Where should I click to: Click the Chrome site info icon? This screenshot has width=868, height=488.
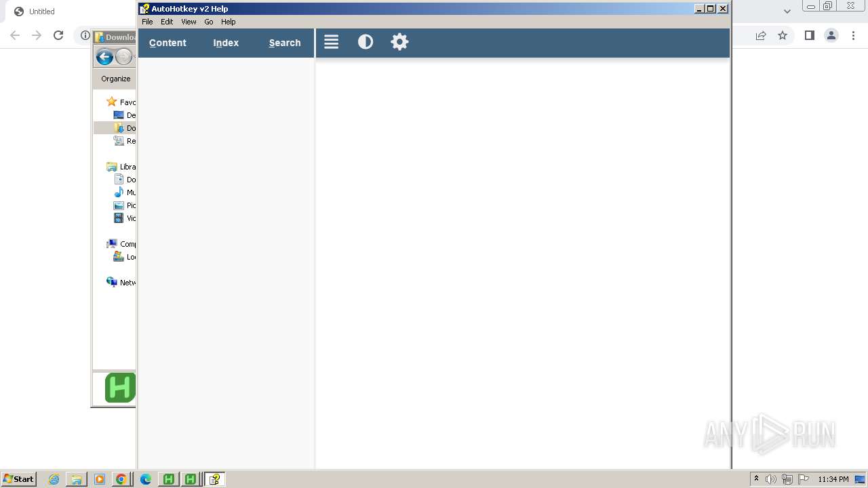click(x=85, y=35)
